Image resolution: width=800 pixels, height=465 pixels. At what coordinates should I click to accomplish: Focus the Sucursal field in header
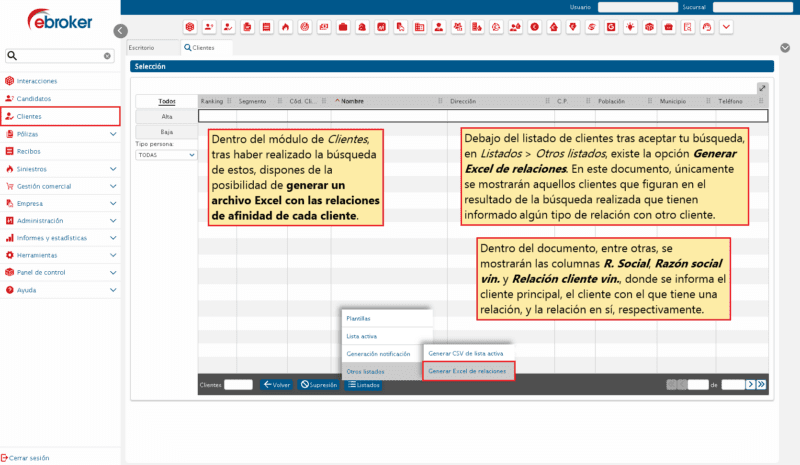[x=753, y=7]
